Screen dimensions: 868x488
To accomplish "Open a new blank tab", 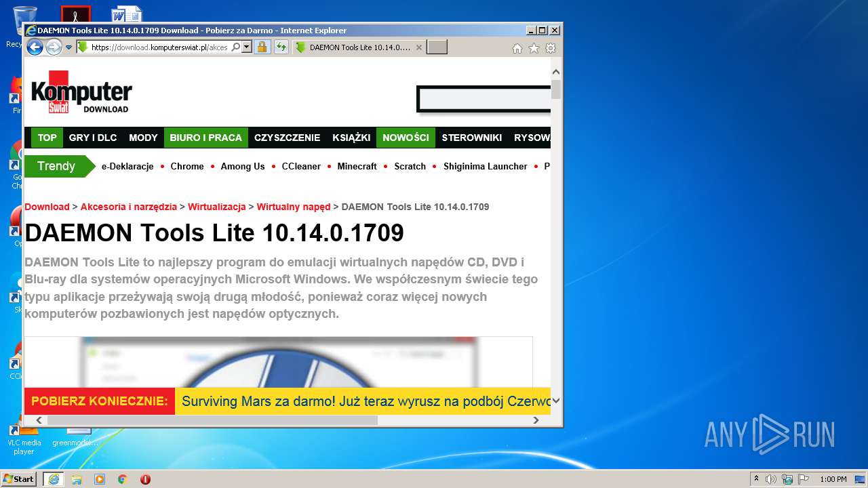I will [437, 47].
